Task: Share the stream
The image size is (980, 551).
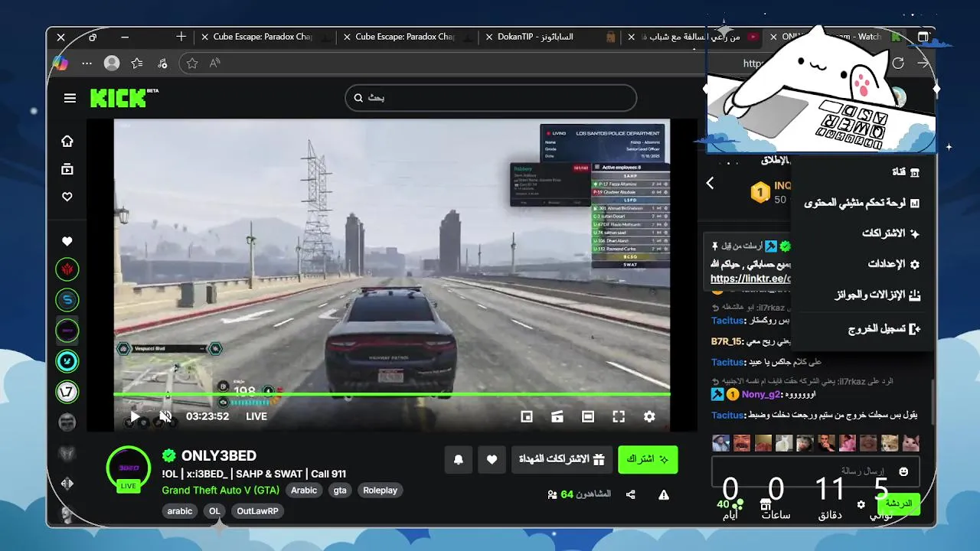Action: [x=631, y=494]
